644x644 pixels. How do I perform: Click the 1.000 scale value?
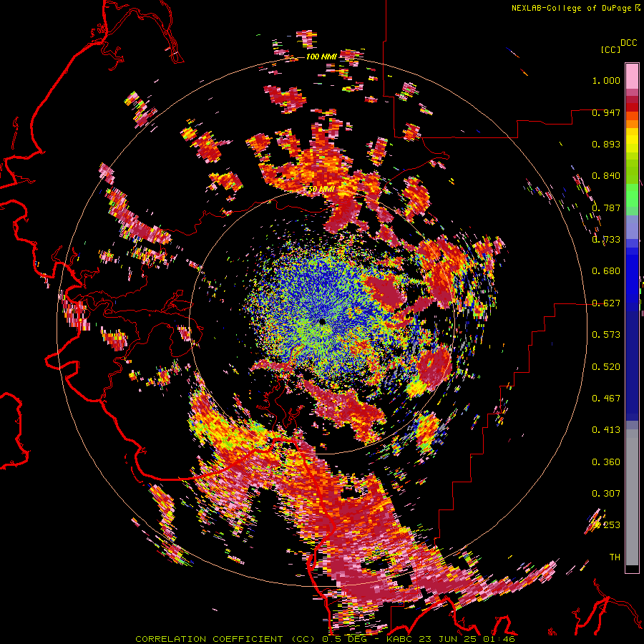point(606,80)
